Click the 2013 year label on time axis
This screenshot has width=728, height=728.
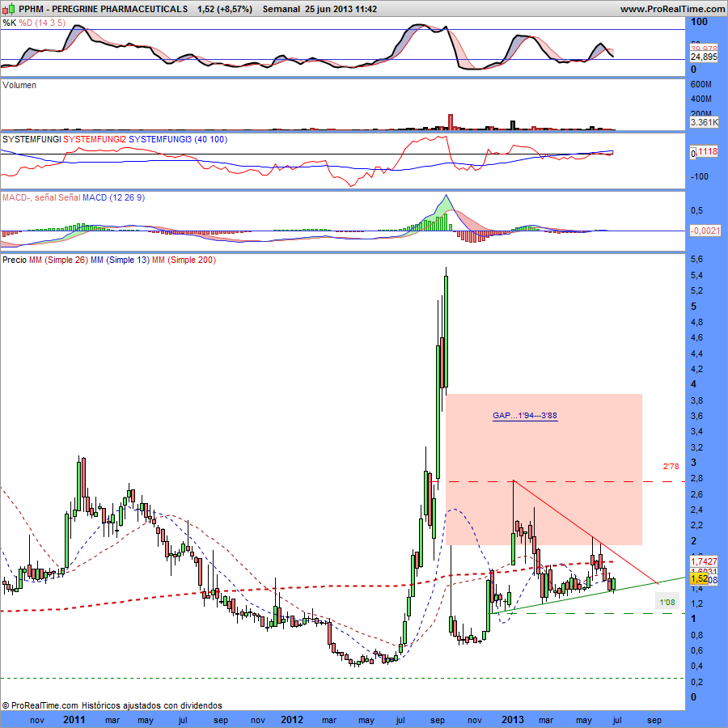pyautogui.click(x=513, y=720)
